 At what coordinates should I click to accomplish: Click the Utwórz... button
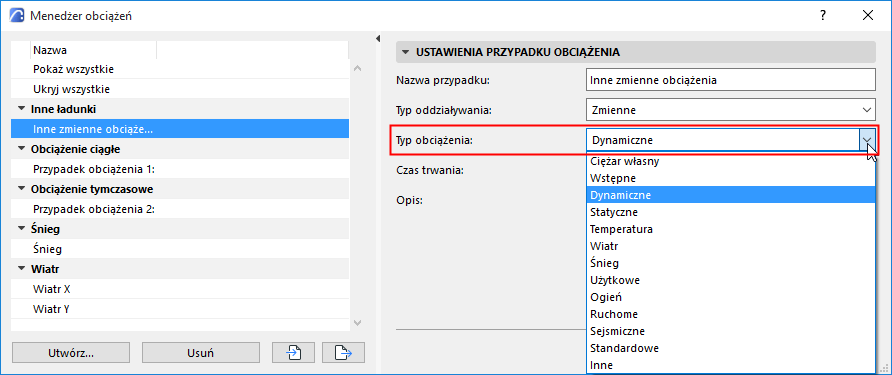[x=71, y=352]
